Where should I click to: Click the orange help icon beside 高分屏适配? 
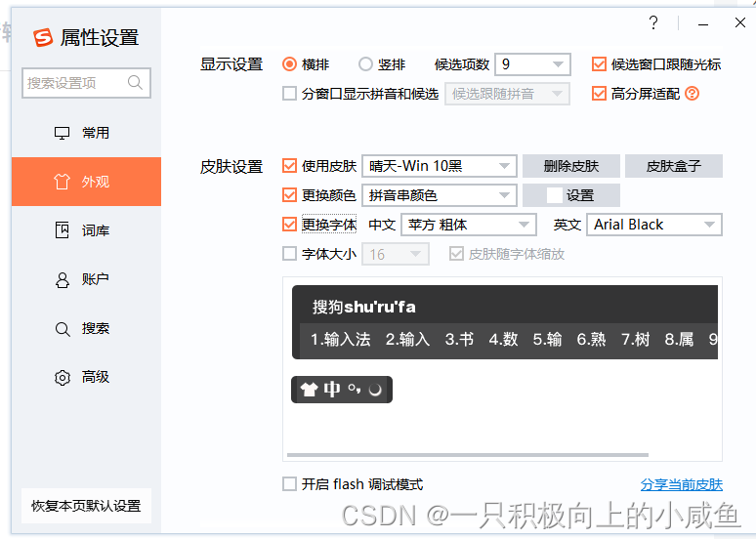pyautogui.click(x=692, y=94)
